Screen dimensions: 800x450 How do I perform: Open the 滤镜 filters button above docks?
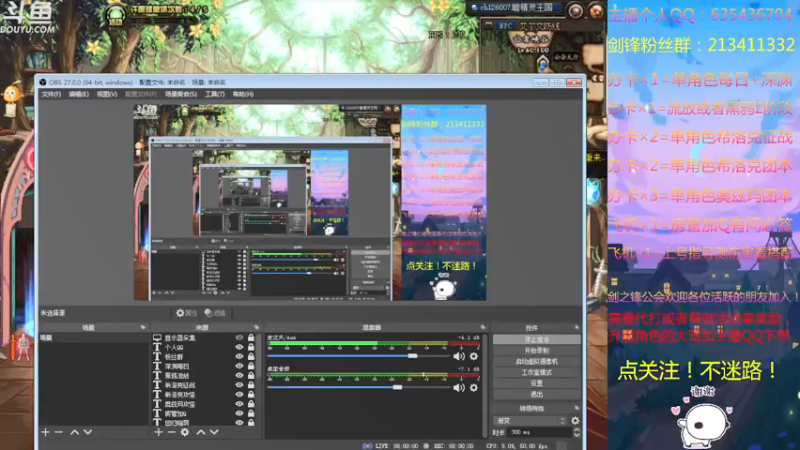pyautogui.click(x=215, y=313)
